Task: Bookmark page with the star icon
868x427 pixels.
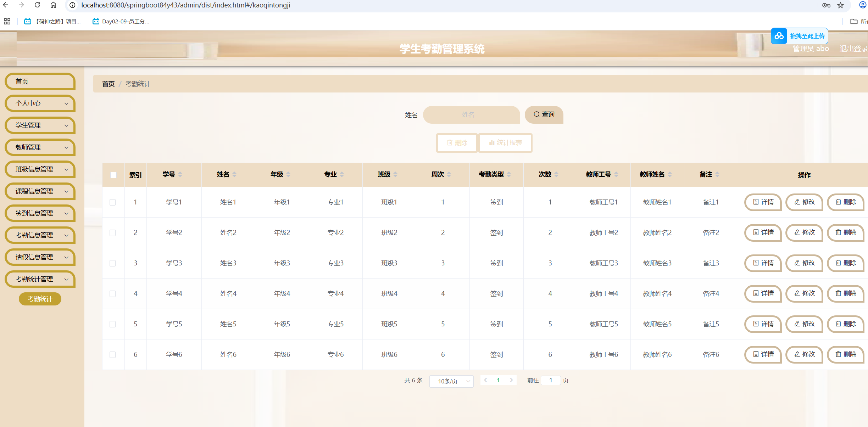Action: click(840, 5)
